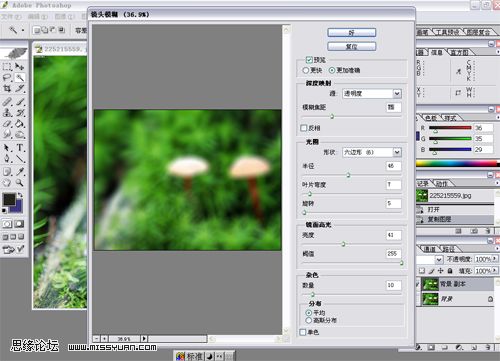500x361 pixels.
Task: Select the Zoom tool in toolbox
Action: [20, 183]
